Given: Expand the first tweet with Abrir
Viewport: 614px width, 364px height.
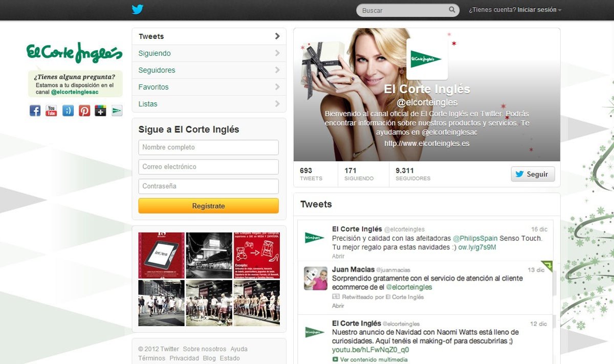Looking at the screenshot, I should click(x=338, y=256).
